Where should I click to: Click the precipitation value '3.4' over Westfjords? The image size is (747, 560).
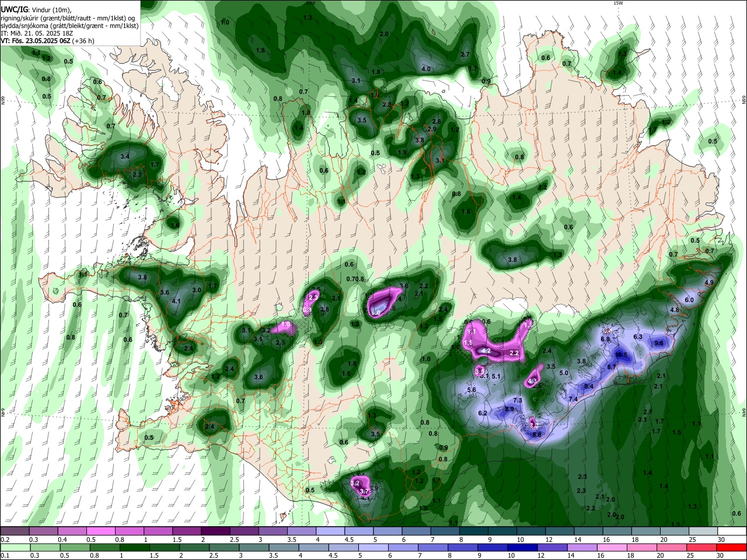(125, 156)
